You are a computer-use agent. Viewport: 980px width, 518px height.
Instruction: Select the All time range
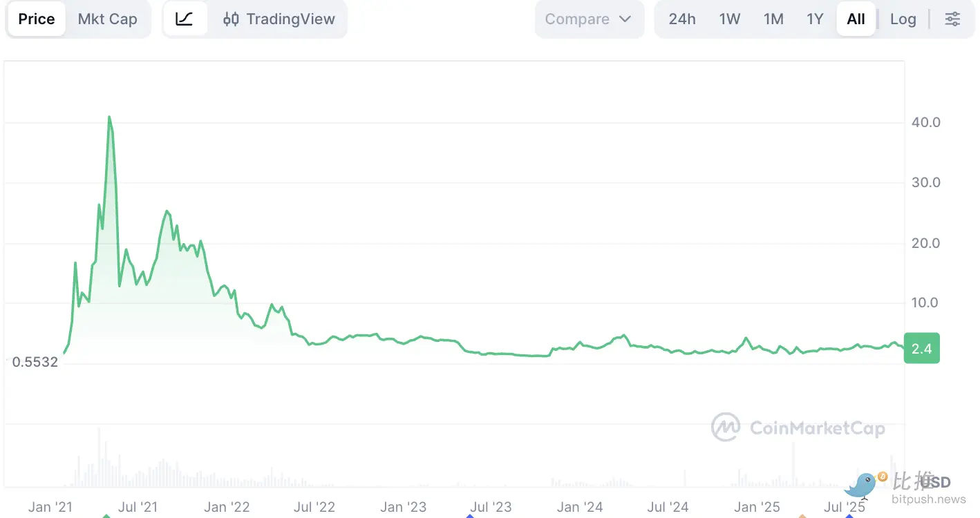click(x=856, y=19)
